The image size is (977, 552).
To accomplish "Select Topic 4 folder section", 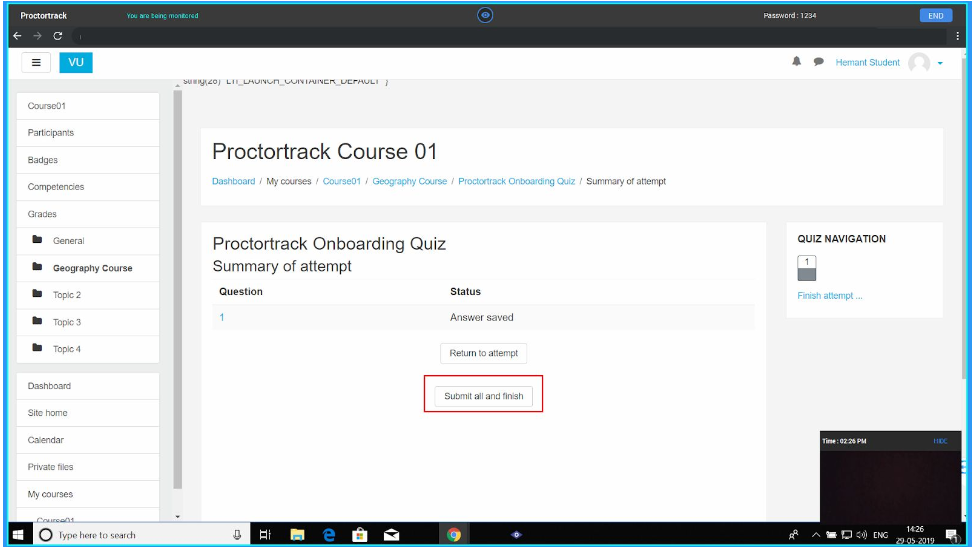I will 88,349.
